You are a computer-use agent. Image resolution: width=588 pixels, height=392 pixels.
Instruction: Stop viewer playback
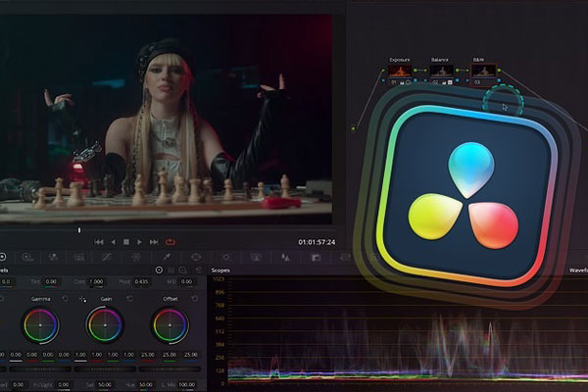coord(126,242)
